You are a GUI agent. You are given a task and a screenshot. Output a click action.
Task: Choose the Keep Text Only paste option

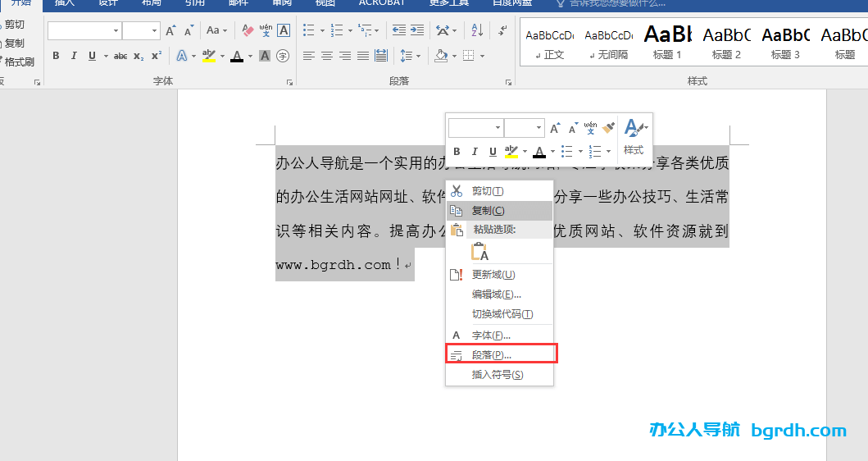pyautogui.click(x=479, y=251)
